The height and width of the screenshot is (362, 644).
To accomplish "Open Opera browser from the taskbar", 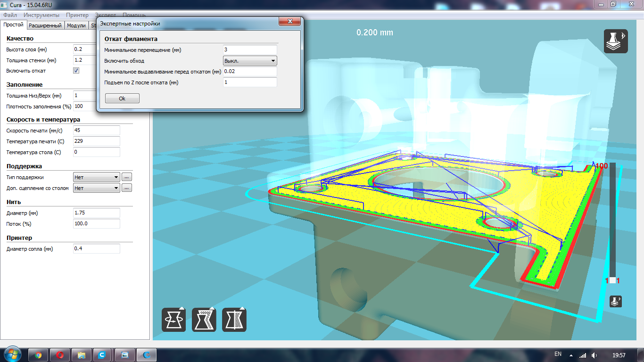I will click(x=60, y=355).
